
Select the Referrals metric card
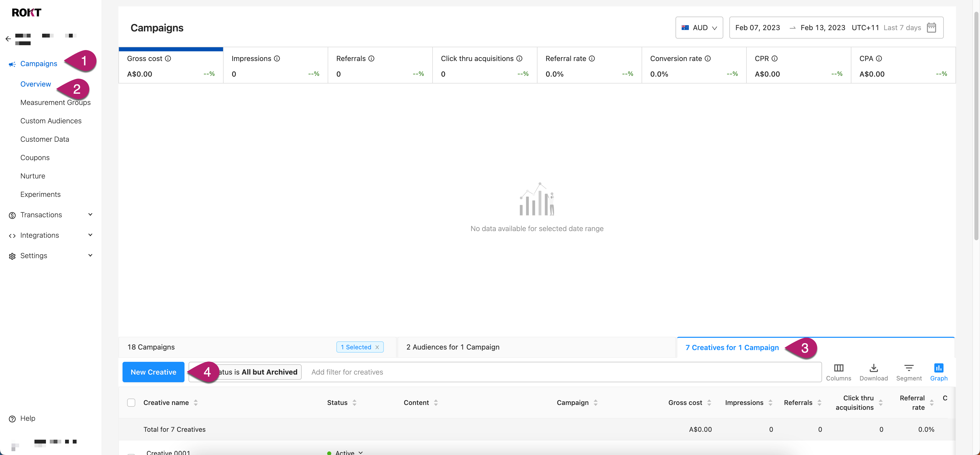(380, 65)
